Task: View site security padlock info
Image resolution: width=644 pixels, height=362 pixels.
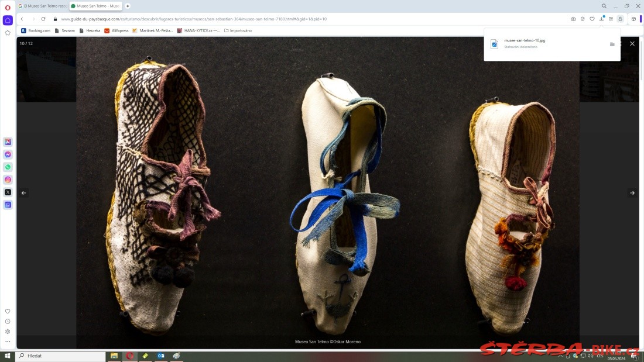Action: [x=55, y=19]
